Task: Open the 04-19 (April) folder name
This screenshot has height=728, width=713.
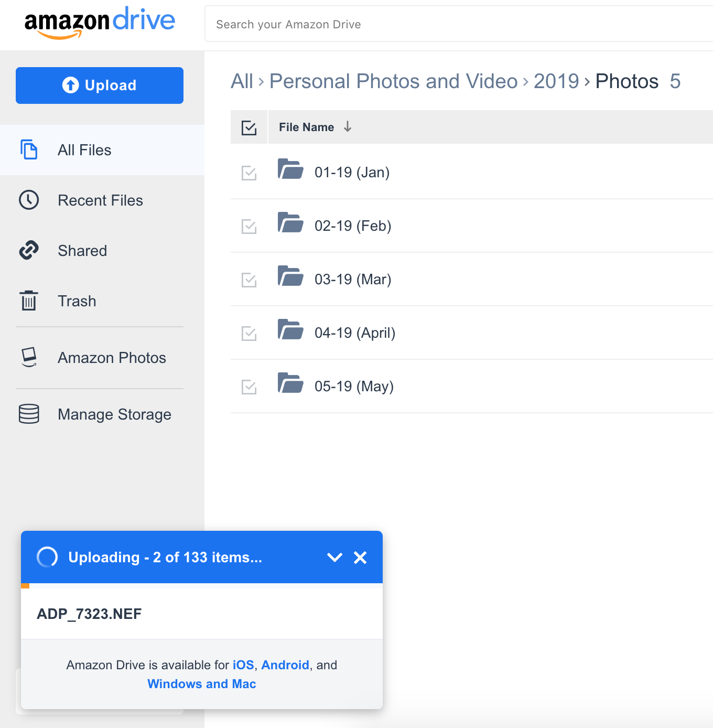Action: 355,333
